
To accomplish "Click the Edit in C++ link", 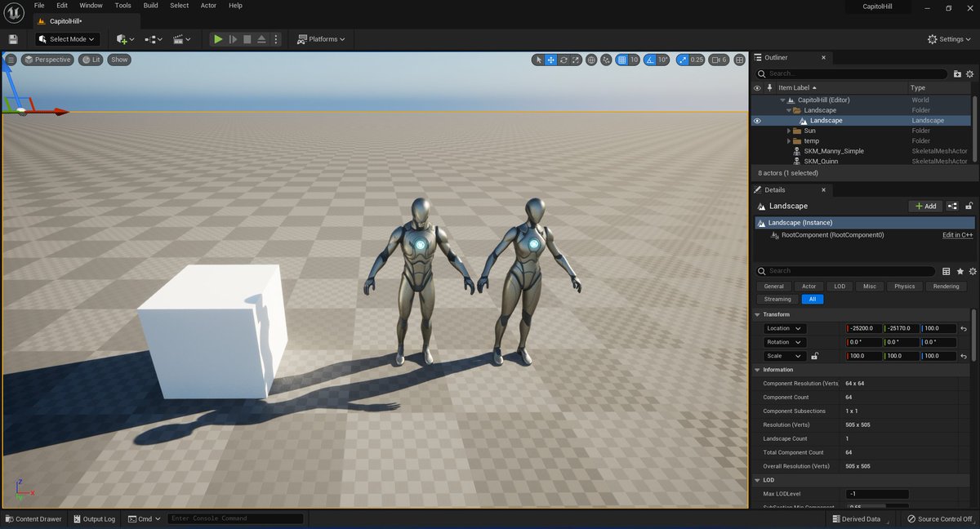I will click(x=958, y=235).
